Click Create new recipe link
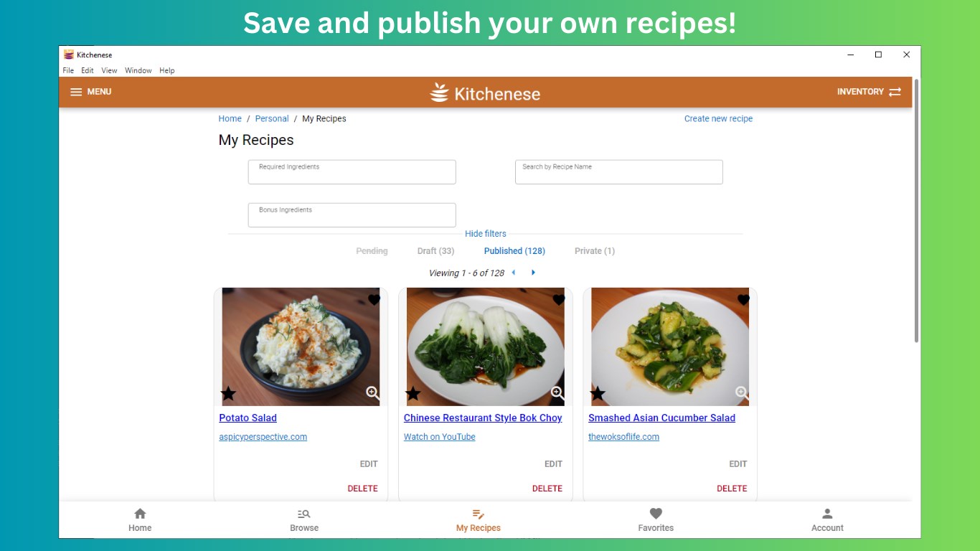The image size is (980, 551). tap(718, 119)
